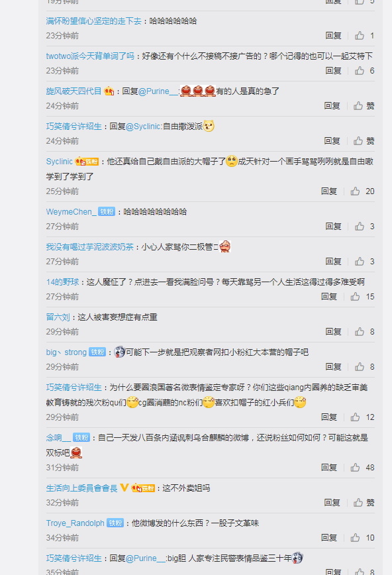This screenshot has height=575, width=392.
Task: Click thumbs-up on Syclinic's comment
Action: tap(355, 191)
